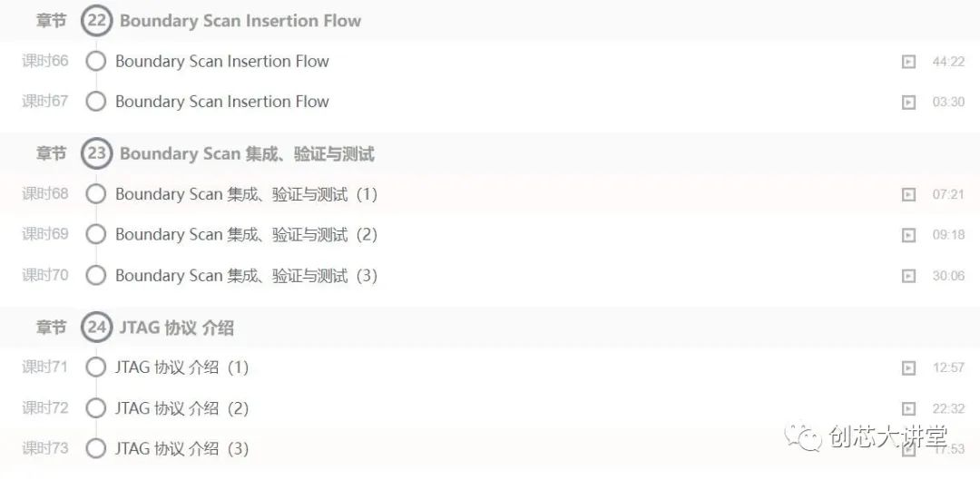Select the circle marker for lesson 72
The image size is (980, 480).
[96, 408]
